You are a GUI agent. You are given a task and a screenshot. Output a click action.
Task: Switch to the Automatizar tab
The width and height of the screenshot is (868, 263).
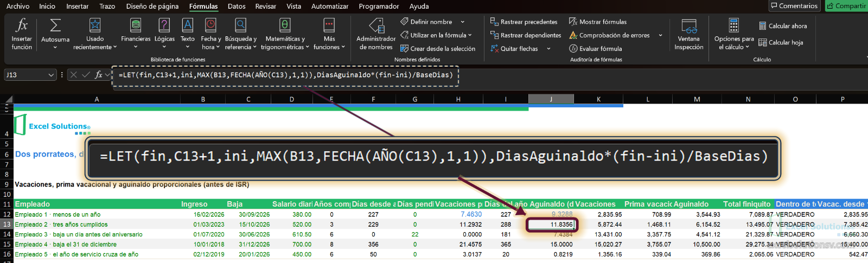[330, 6]
